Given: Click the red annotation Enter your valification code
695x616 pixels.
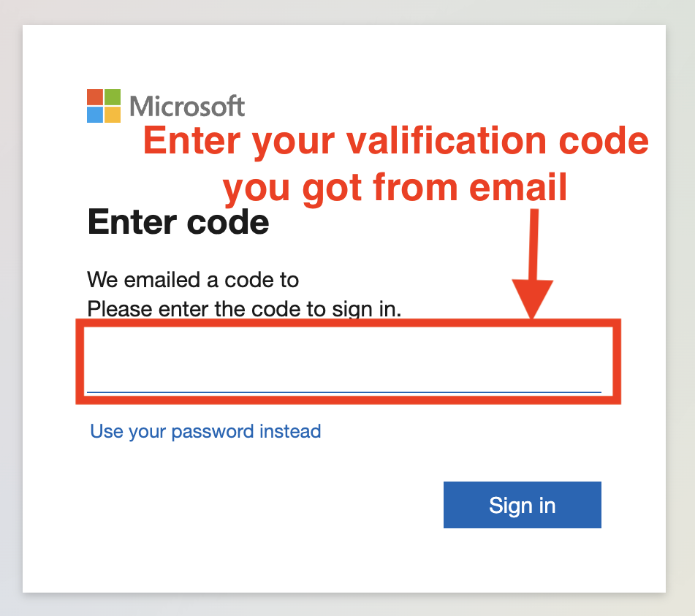Looking at the screenshot, I should point(395,140).
